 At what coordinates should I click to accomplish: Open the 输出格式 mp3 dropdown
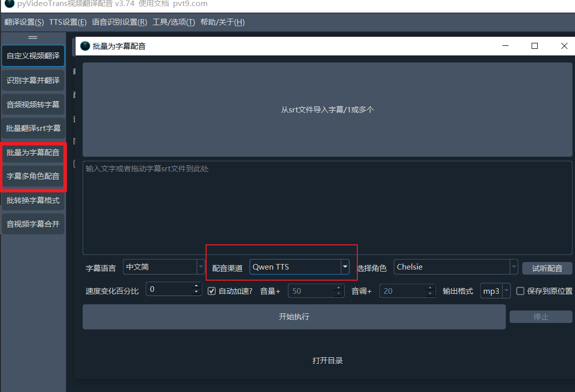[x=495, y=291]
